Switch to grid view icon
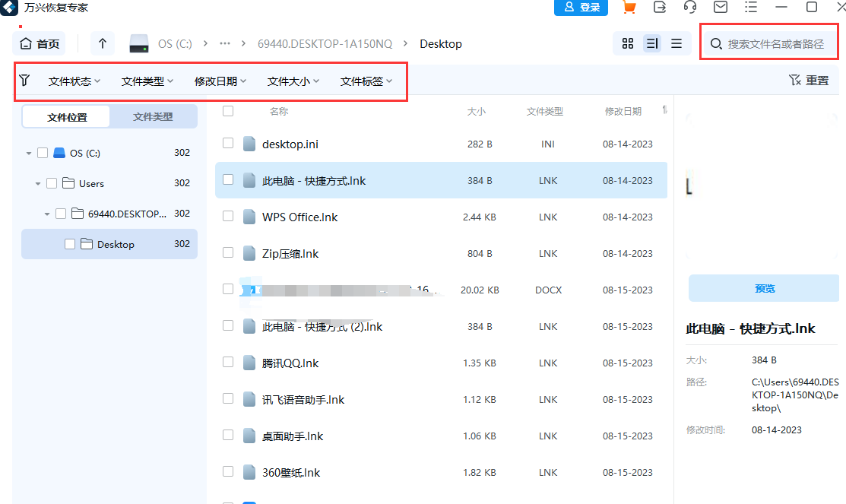Image resolution: width=846 pixels, height=504 pixels. tap(627, 43)
